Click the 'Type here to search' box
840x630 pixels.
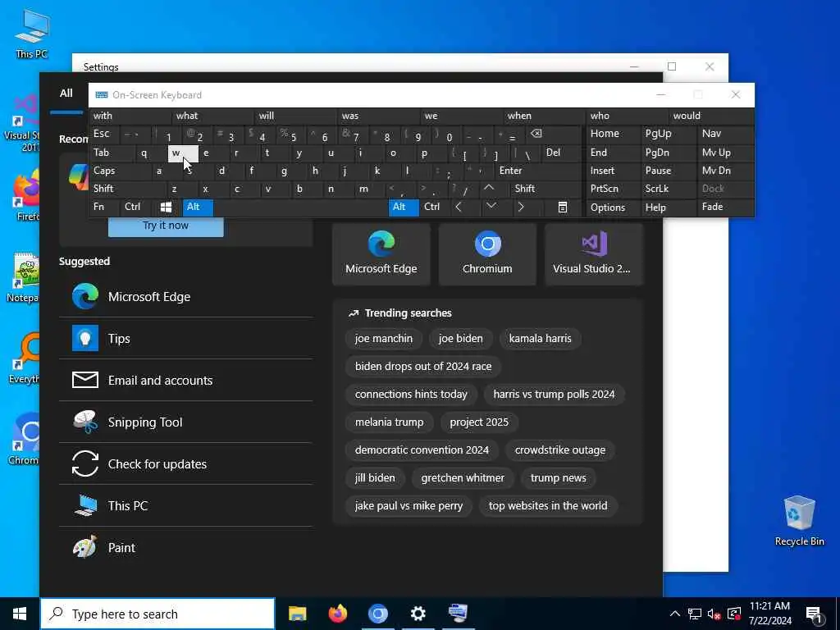(x=157, y=614)
